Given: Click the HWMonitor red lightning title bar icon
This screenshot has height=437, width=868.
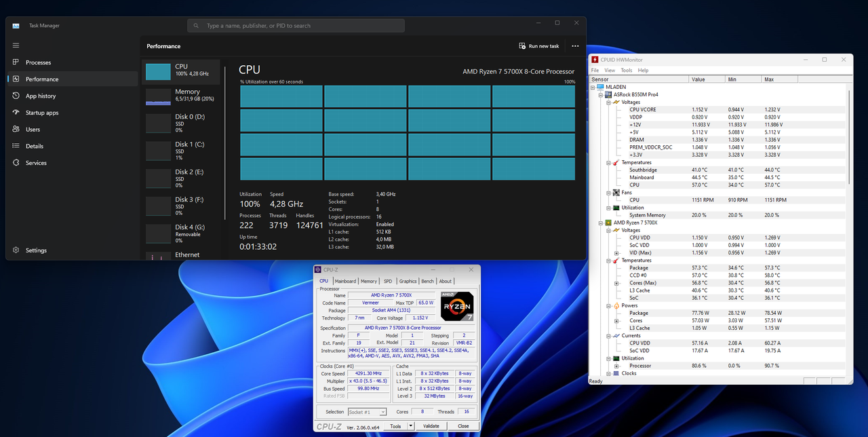Looking at the screenshot, I should 595,60.
